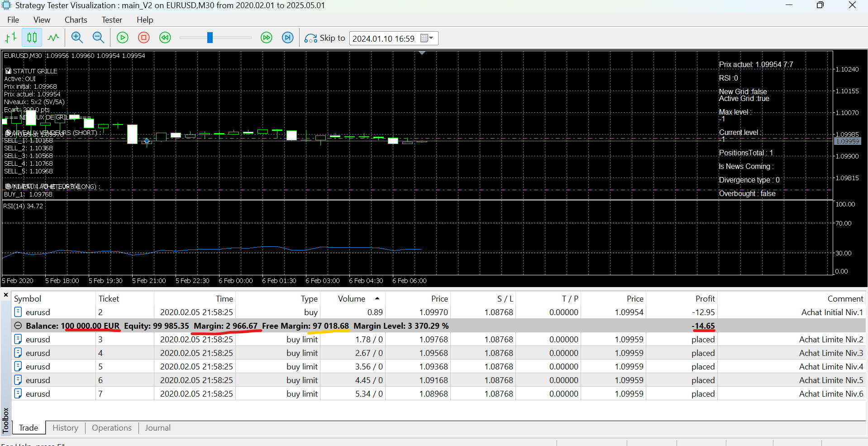Stop the strategy test with the red stop button
This screenshot has height=446, width=868.
(x=144, y=38)
